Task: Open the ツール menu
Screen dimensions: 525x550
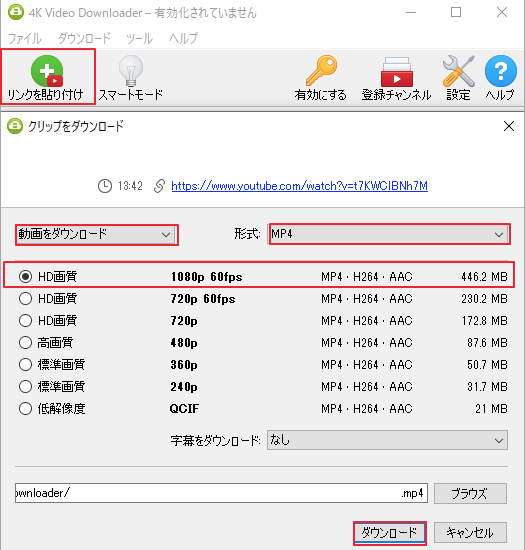Action: (x=139, y=38)
